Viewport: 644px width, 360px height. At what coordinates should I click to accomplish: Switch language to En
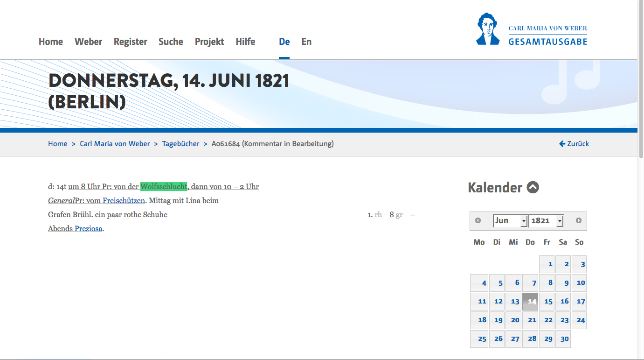306,42
